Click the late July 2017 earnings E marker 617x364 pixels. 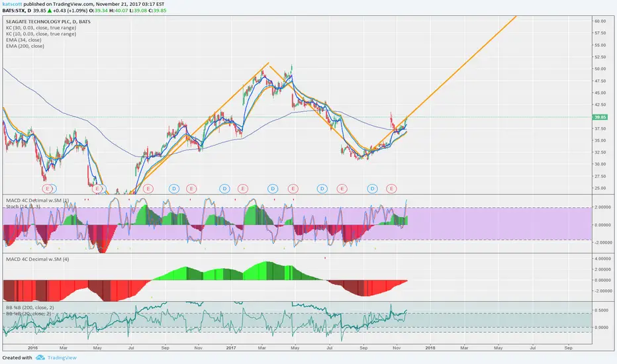[342, 189]
